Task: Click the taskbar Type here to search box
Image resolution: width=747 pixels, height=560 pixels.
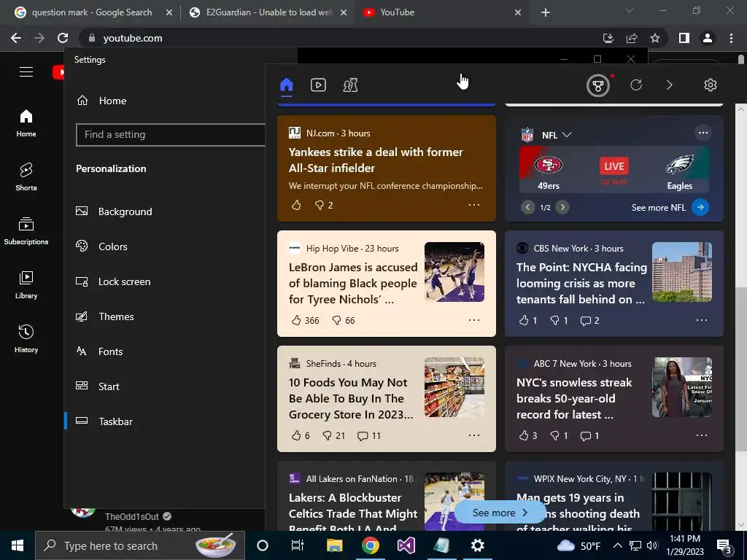Action: pos(140,545)
